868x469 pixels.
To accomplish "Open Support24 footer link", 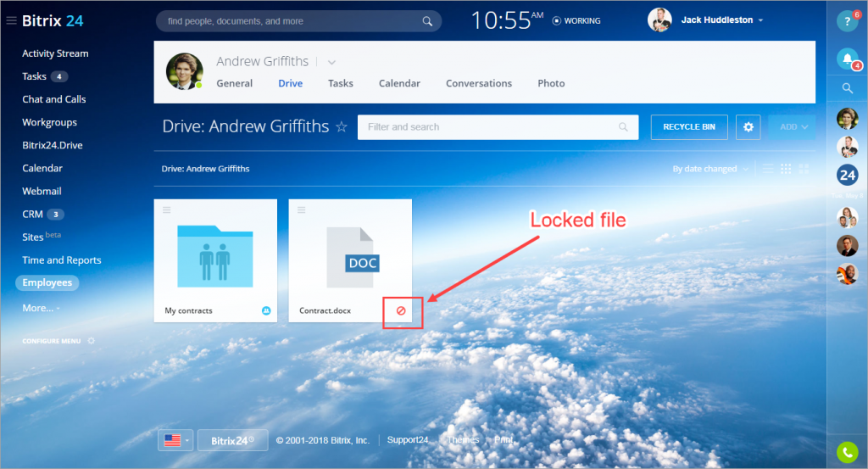I will point(408,439).
